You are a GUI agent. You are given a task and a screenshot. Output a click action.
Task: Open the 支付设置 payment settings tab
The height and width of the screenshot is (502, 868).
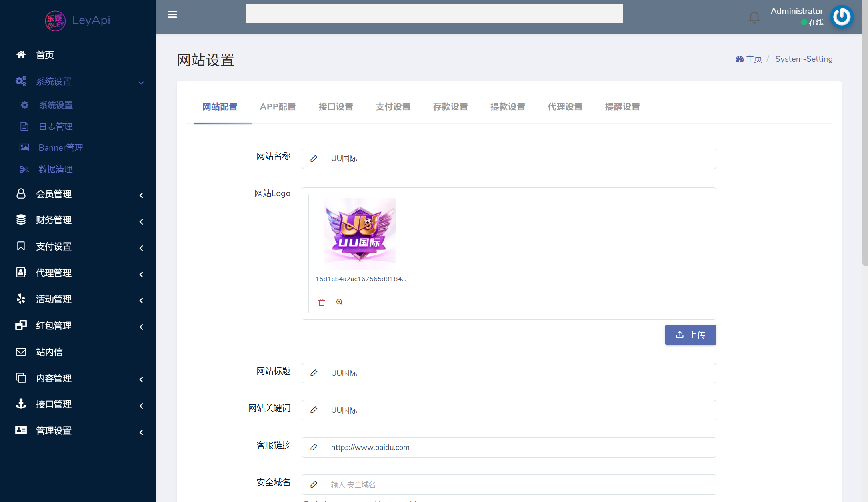pyautogui.click(x=393, y=107)
